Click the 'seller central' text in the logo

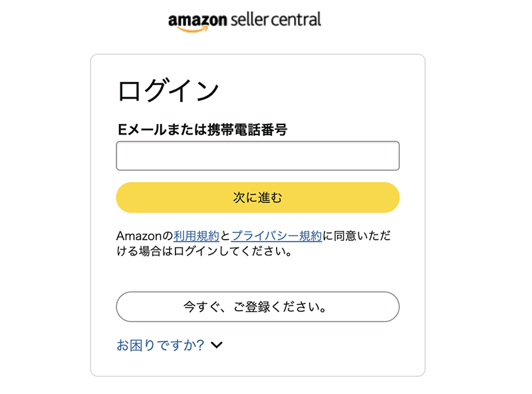coord(275,19)
